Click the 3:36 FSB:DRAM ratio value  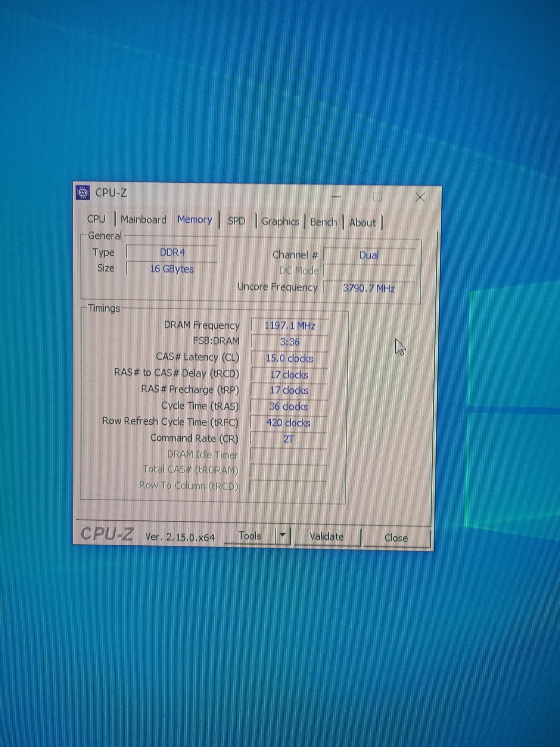[290, 342]
